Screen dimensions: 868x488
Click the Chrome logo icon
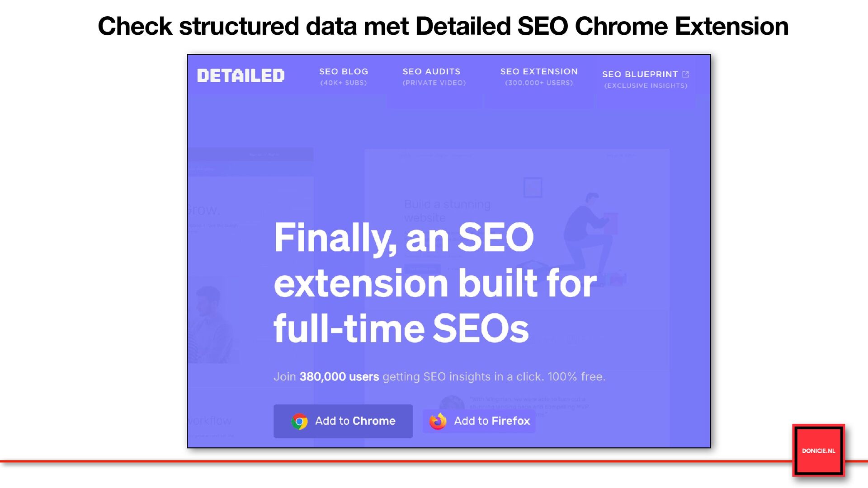(299, 421)
